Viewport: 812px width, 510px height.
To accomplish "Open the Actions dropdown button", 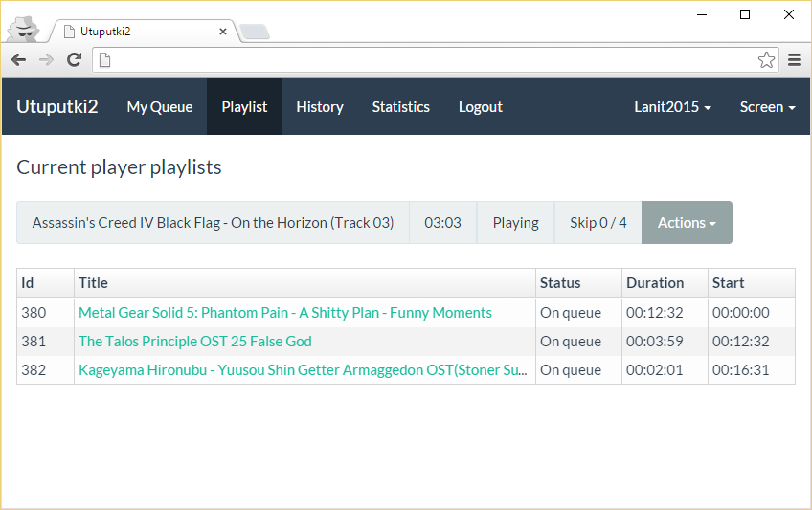I will 687,222.
